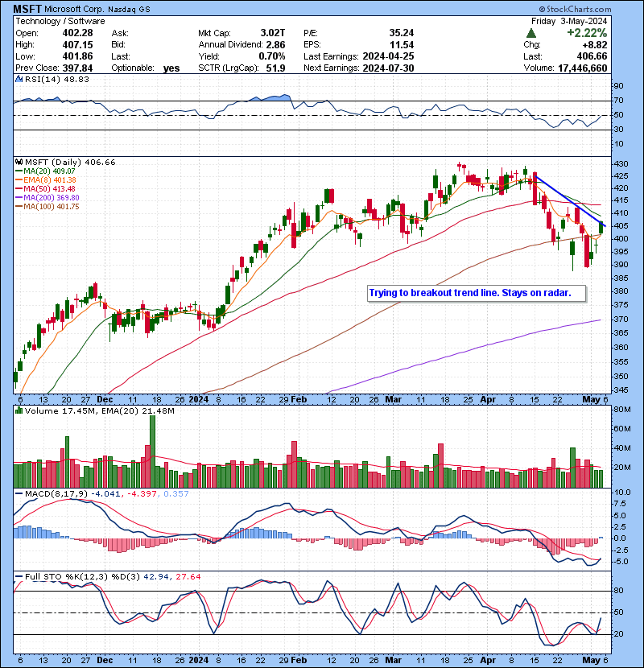Click the Low value 401.86

pyautogui.click(x=77, y=56)
